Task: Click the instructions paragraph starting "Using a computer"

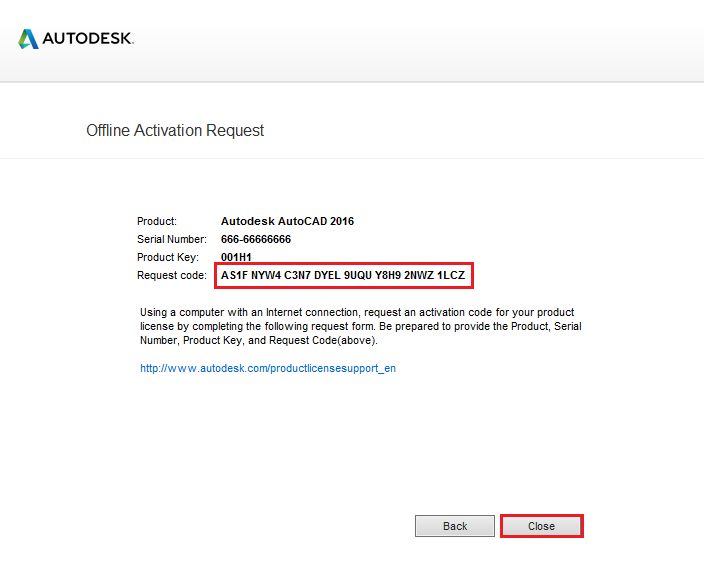Action: coord(361,326)
